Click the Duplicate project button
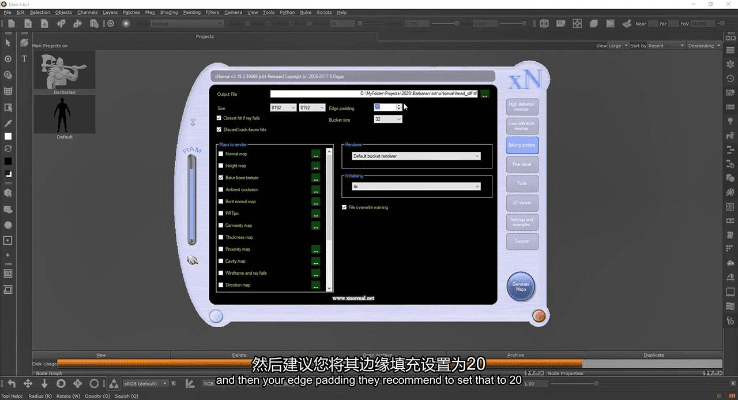This screenshot has height=400, width=738. pos(654,355)
